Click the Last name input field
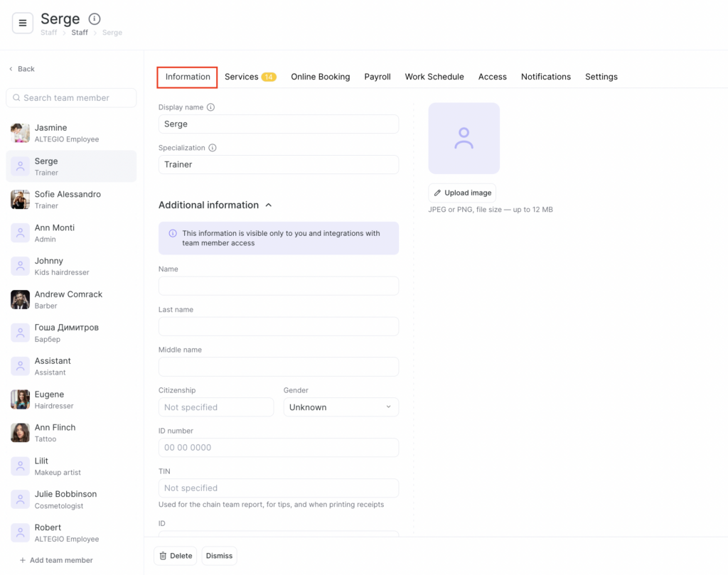Viewport: 728px width, 575px height. click(x=278, y=326)
